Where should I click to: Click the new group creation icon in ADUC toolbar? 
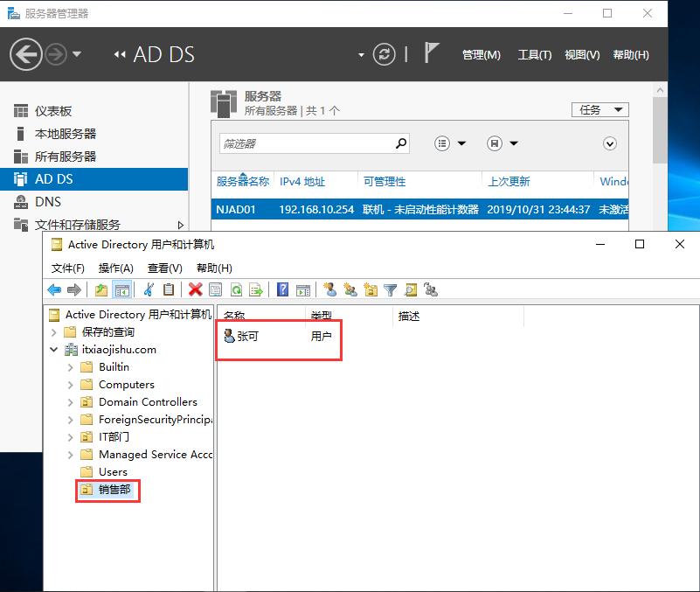tap(350, 289)
